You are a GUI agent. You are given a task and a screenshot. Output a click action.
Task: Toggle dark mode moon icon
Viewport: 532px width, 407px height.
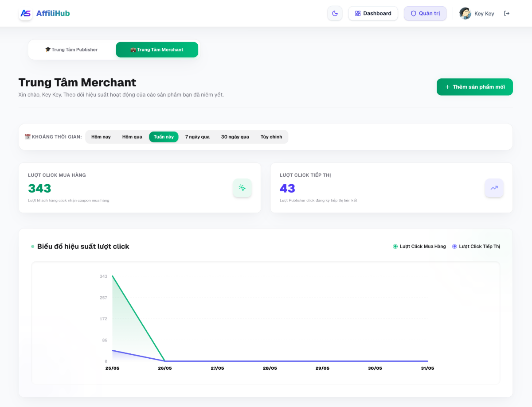point(335,13)
